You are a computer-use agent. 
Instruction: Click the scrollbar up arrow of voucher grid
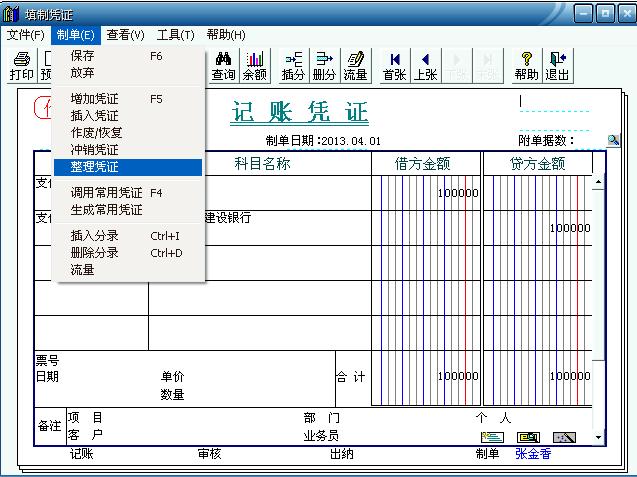598,182
